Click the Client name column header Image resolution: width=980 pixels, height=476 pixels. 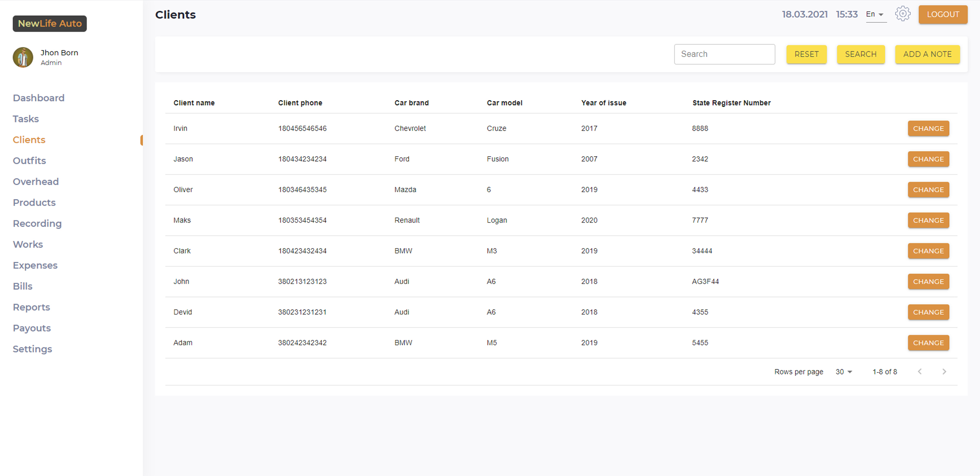[194, 103]
